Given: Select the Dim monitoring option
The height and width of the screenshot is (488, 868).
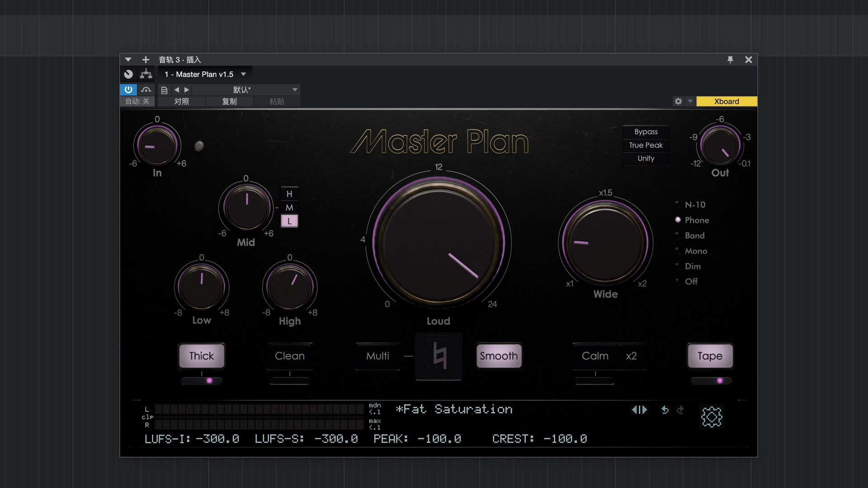Looking at the screenshot, I should tap(688, 266).
